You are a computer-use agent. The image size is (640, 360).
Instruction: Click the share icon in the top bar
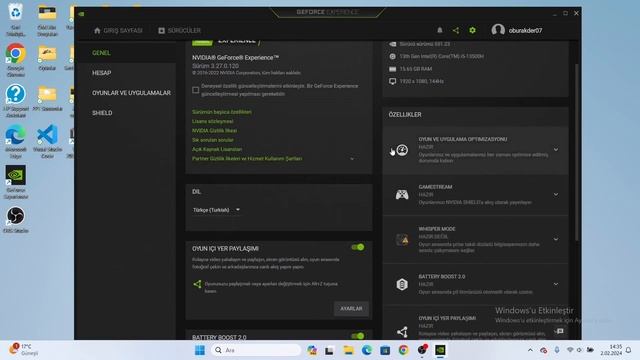(x=456, y=30)
